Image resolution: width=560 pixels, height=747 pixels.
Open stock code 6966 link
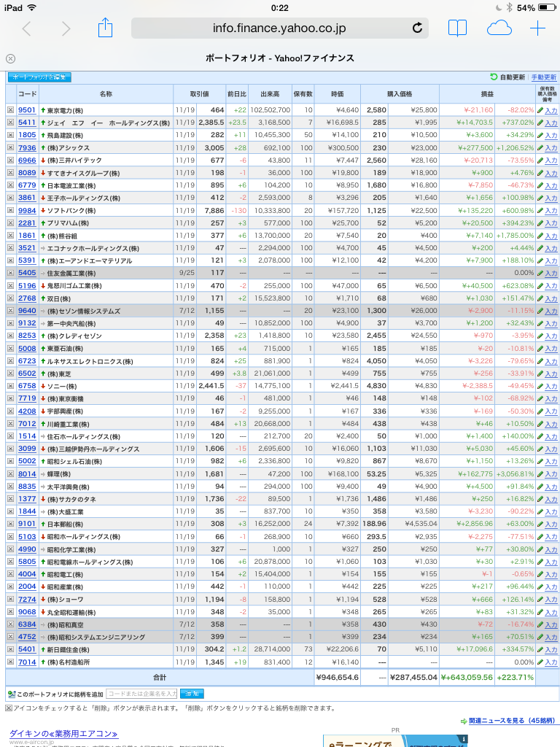[x=27, y=160]
